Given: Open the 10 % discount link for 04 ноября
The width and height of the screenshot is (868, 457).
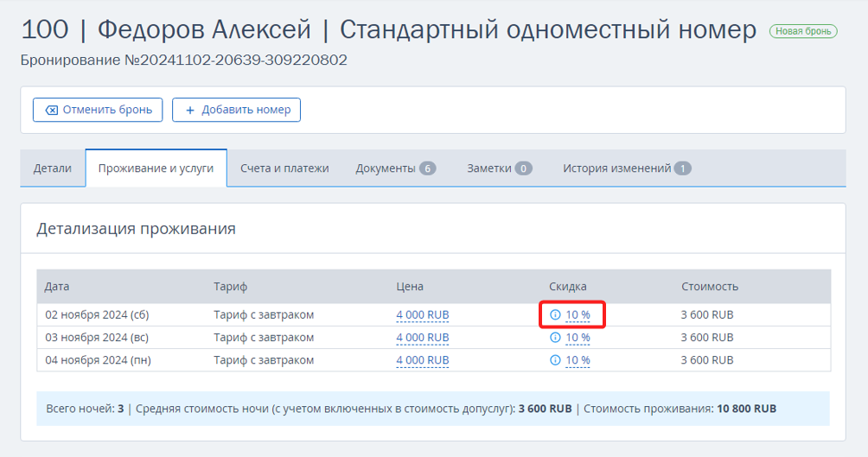Looking at the screenshot, I should pos(578,360).
